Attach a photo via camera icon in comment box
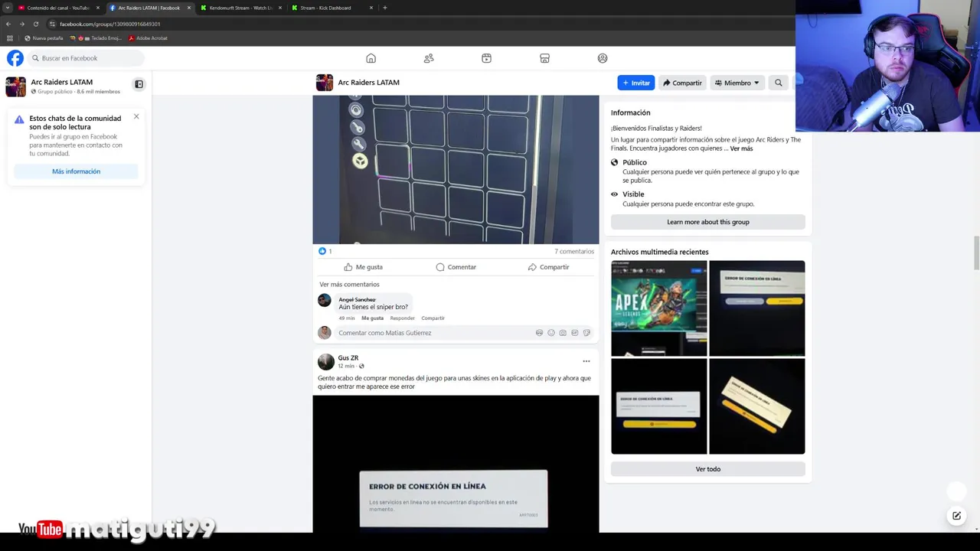 coord(563,333)
